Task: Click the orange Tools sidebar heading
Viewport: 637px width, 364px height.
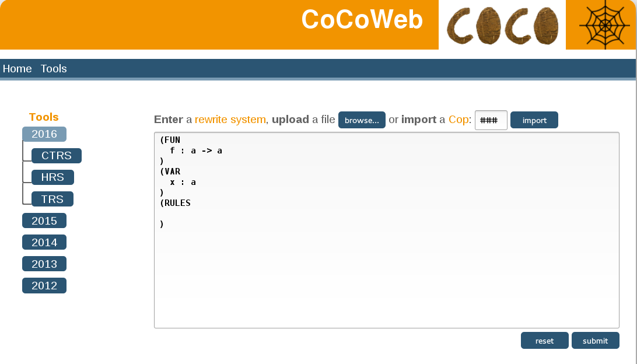Action: [x=44, y=117]
